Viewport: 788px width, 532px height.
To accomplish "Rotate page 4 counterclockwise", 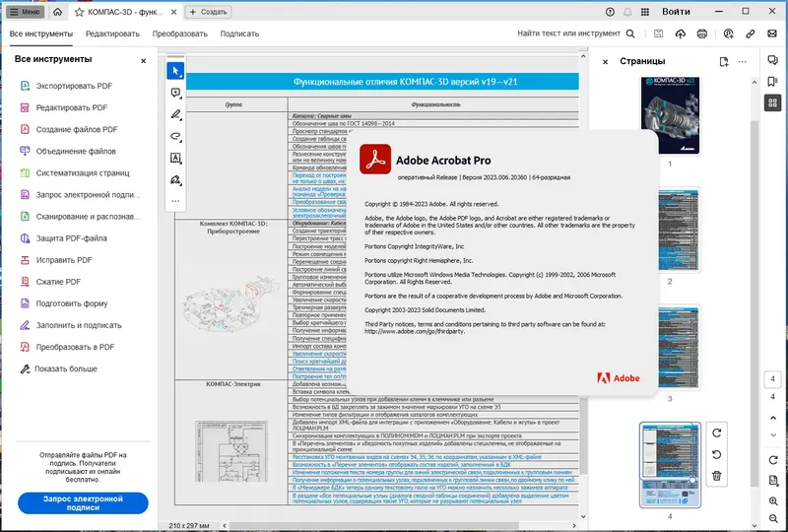I will point(717,454).
